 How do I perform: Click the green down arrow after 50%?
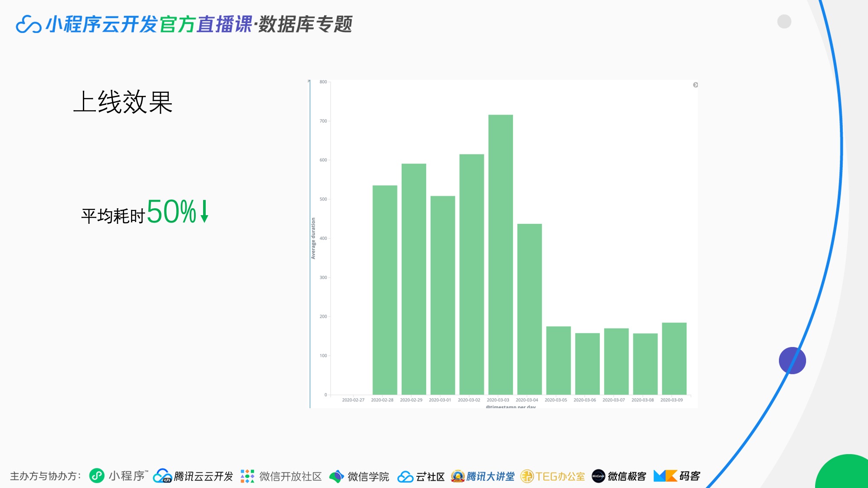204,212
